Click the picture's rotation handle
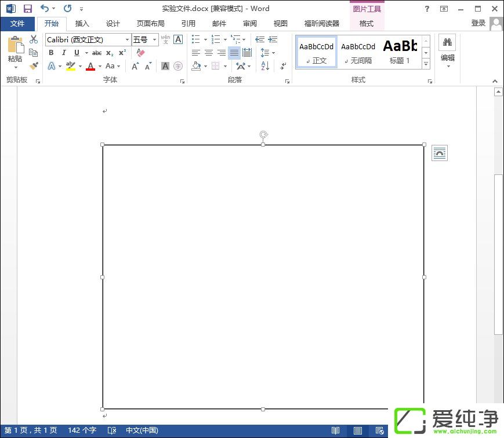504x438 pixels. coord(263,135)
